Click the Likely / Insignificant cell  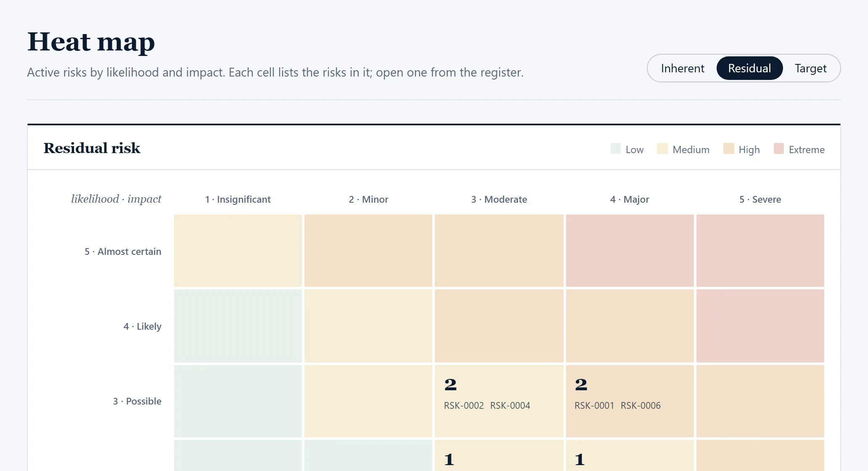pos(238,326)
